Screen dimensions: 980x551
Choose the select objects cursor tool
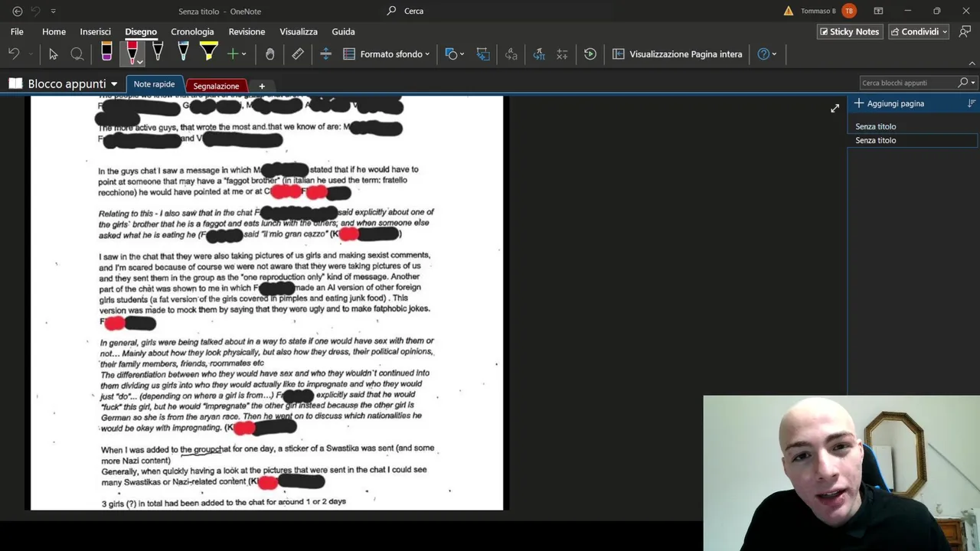[x=53, y=54]
